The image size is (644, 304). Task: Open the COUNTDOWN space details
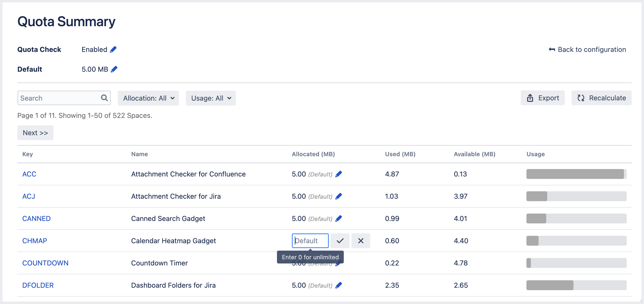tap(45, 263)
